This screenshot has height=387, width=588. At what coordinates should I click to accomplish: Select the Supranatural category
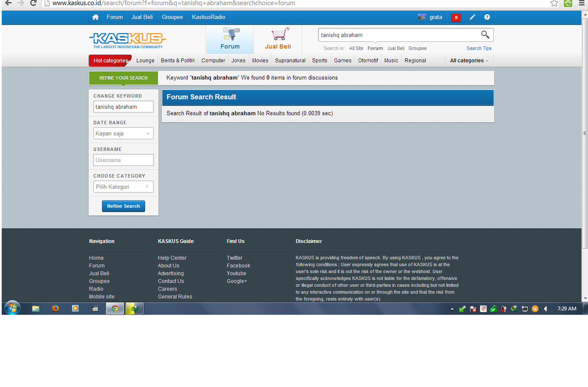[x=290, y=61]
